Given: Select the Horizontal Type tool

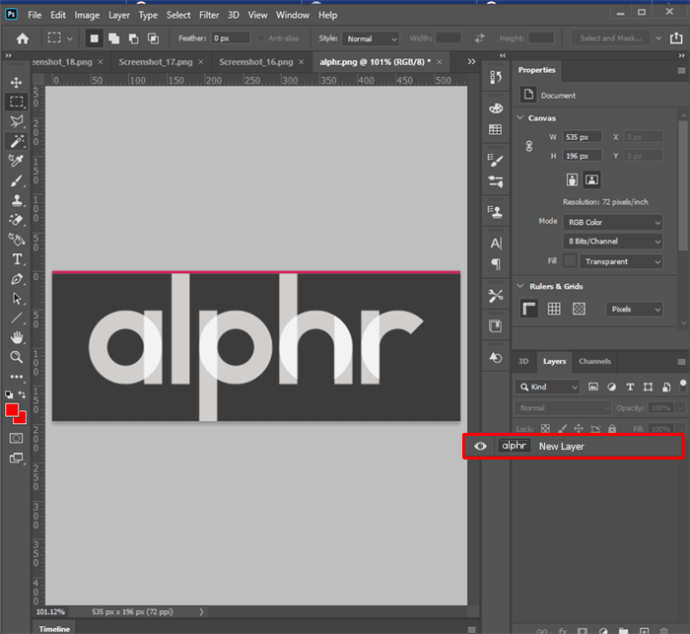Looking at the screenshot, I should pyautogui.click(x=16, y=259).
